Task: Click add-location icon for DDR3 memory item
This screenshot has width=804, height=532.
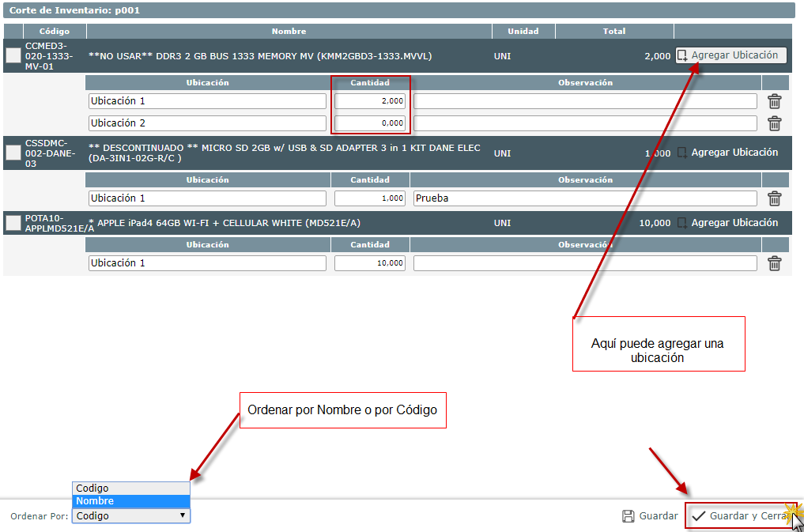Action: pyautogui.click(x=682, y=55)
